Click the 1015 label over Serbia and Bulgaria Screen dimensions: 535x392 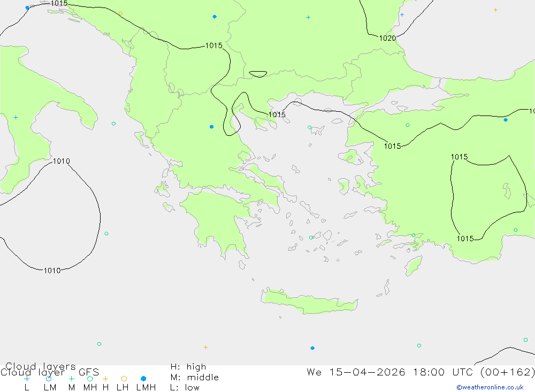pos(214,45)
